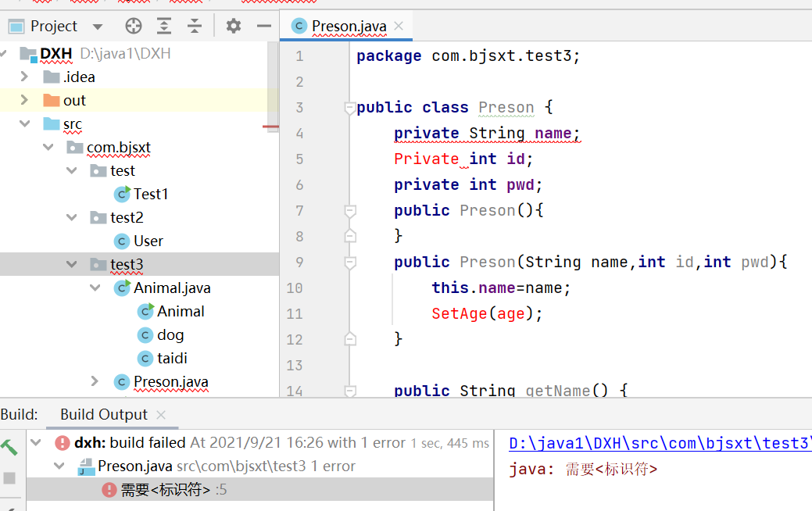Click the red error icon beside 需要<标识符>

109,490
